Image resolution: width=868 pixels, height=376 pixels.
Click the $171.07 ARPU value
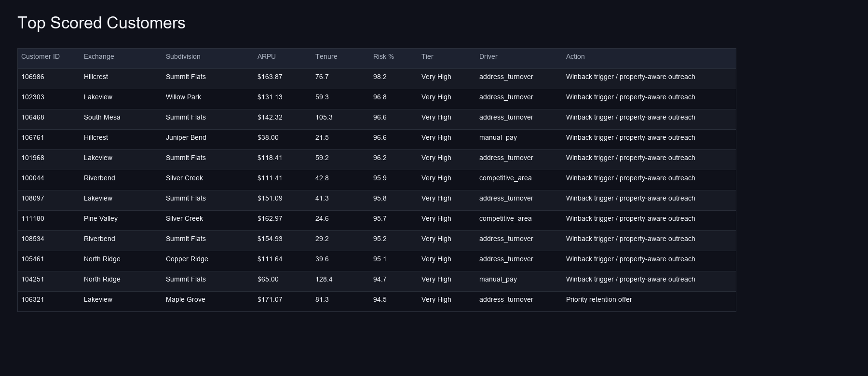[270, 299]
